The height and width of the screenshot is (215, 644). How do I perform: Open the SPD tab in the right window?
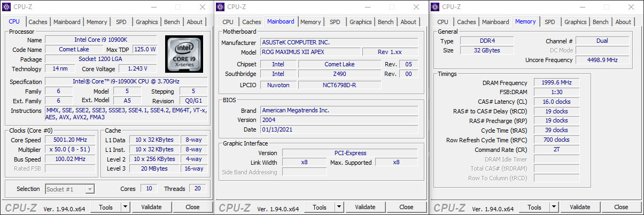coord(550,22)
